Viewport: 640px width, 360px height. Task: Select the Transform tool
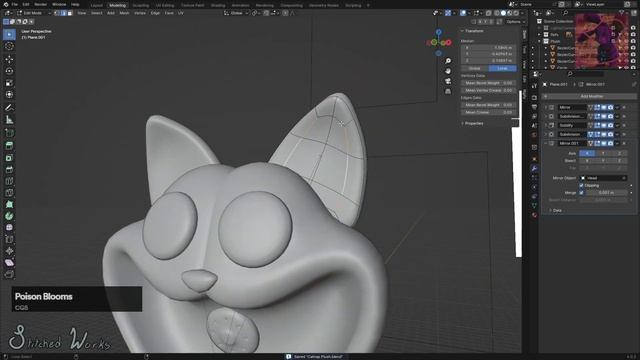[9, 95]
